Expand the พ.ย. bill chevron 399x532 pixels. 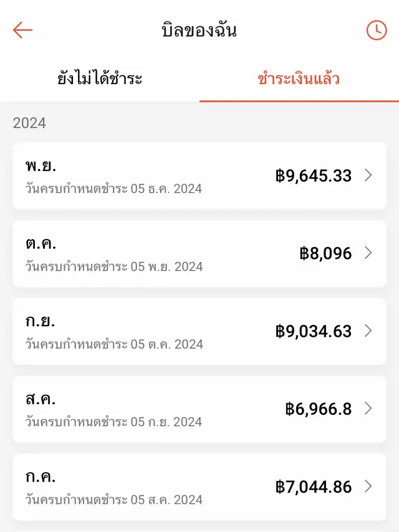[368, 175]
